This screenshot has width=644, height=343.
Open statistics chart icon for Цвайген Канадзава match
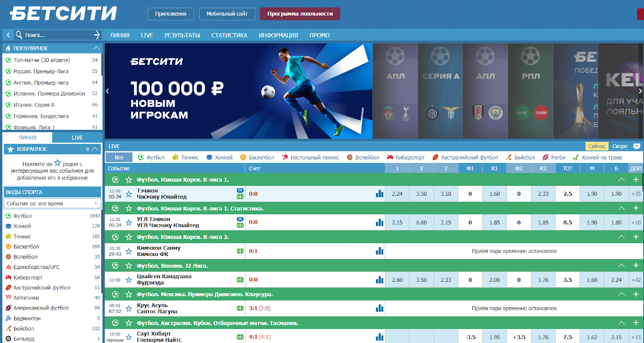(380, 279)
